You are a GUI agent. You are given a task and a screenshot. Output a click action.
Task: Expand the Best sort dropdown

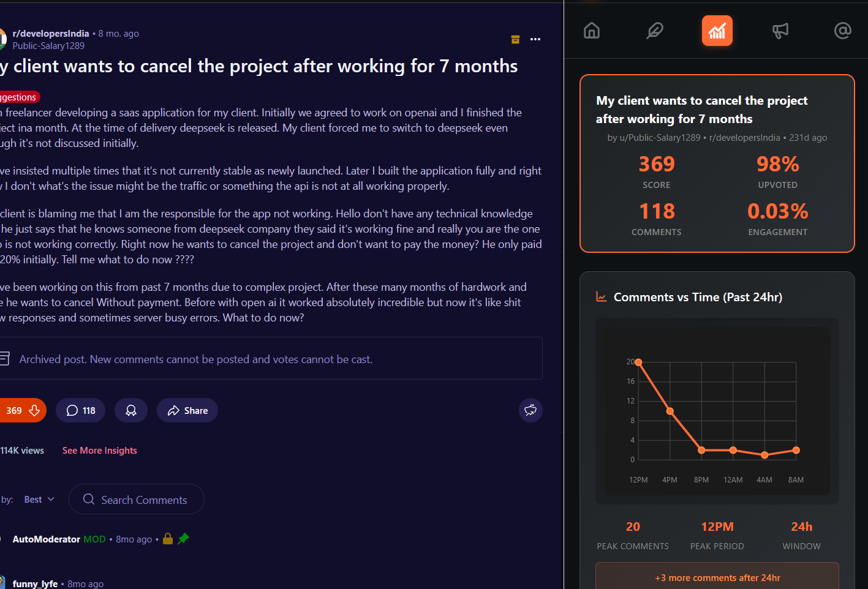[39, 500]
